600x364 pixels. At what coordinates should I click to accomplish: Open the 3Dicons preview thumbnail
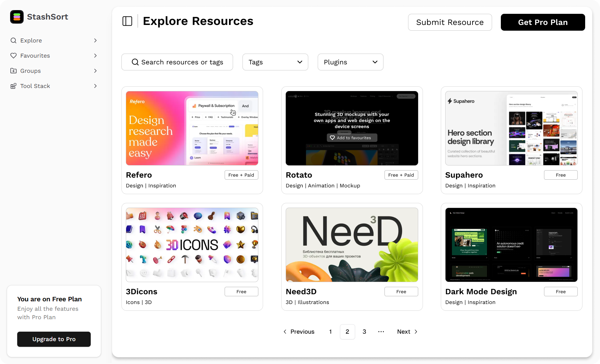click(192, 245)
